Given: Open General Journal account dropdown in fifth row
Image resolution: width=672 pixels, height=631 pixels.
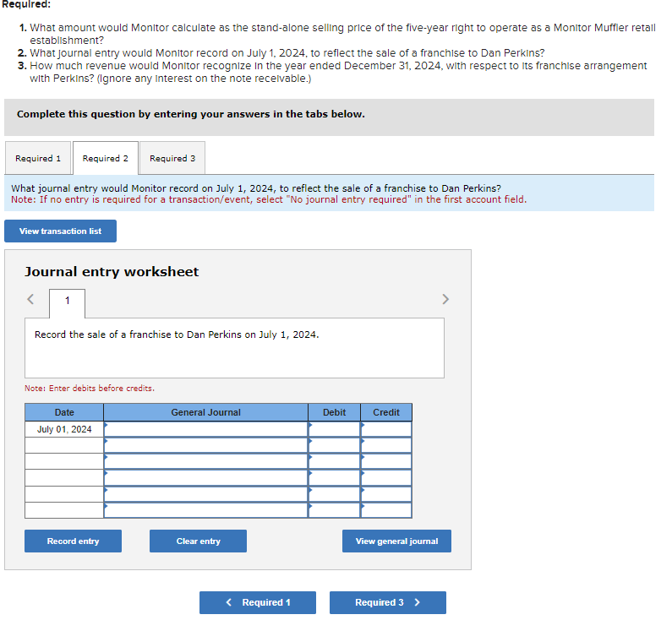Looking at the screenshot, I should (x=205, y=494).
